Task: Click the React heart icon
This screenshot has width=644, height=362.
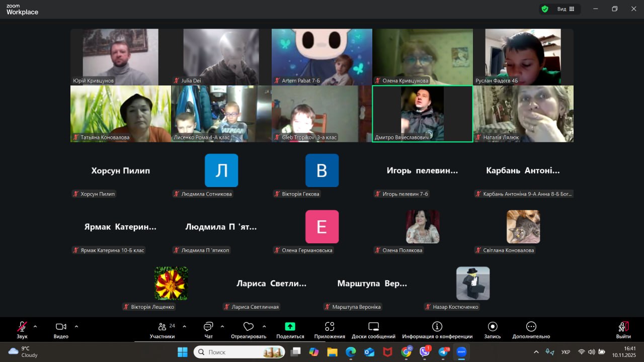Action: coord(248,327)
